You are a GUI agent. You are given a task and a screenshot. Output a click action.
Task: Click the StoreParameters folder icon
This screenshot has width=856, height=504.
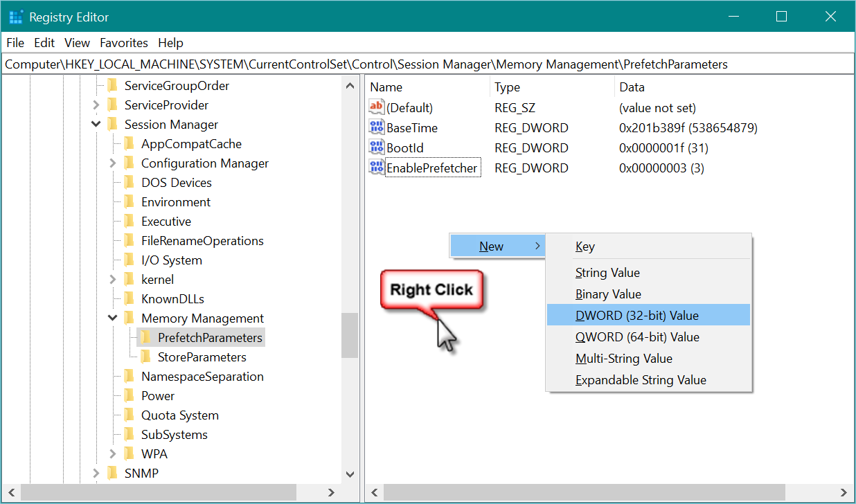coord(145,357)
